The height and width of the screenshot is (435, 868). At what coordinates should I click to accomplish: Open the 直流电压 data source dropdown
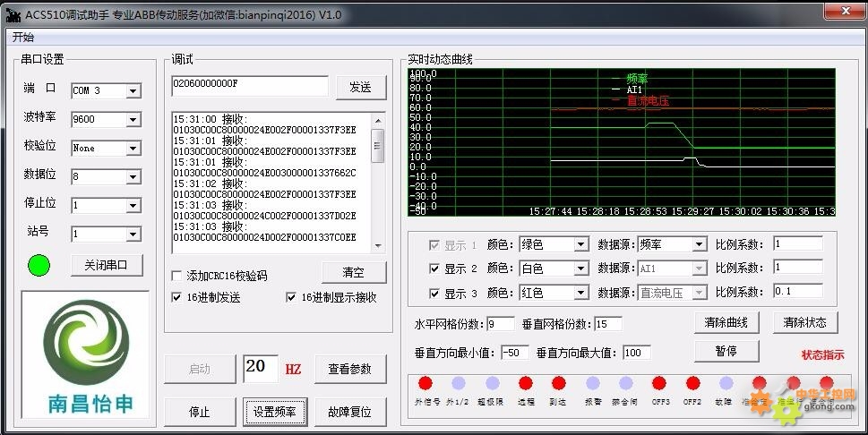[700, 293]
